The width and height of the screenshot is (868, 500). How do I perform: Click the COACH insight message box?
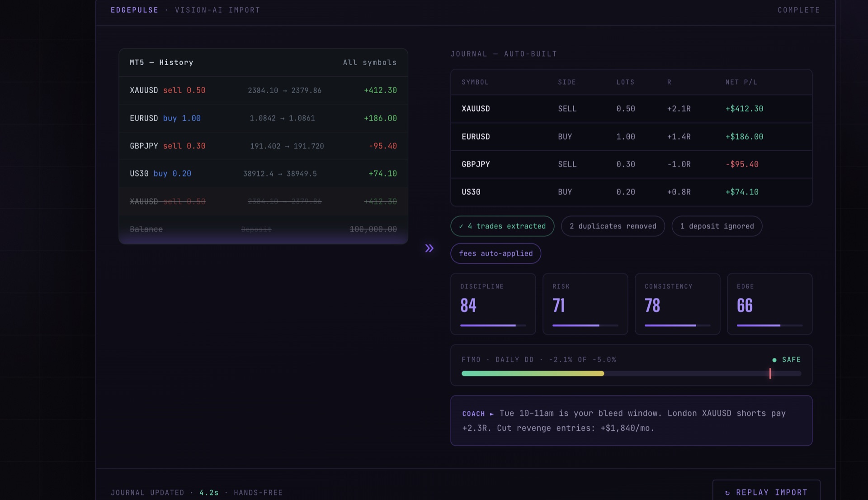coord(631,420)
